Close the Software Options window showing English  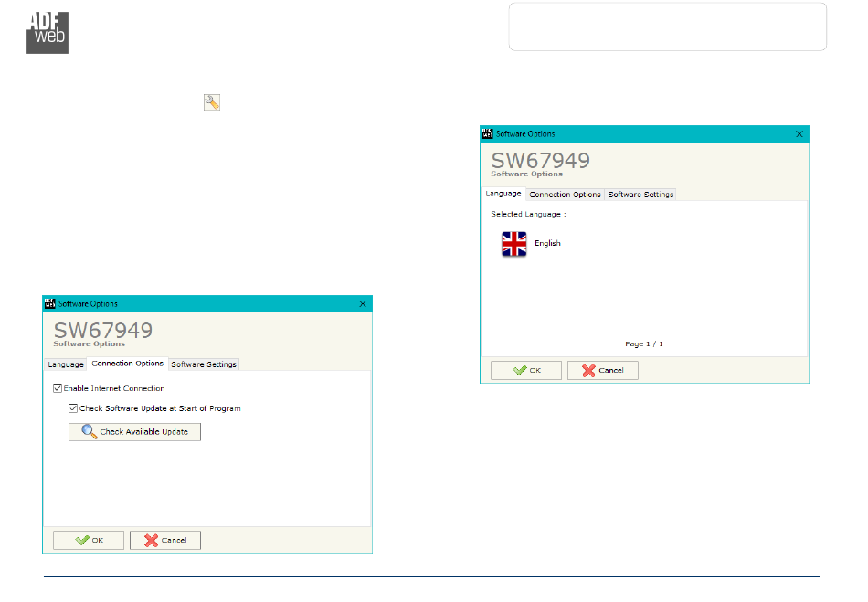tap(799, 133)
